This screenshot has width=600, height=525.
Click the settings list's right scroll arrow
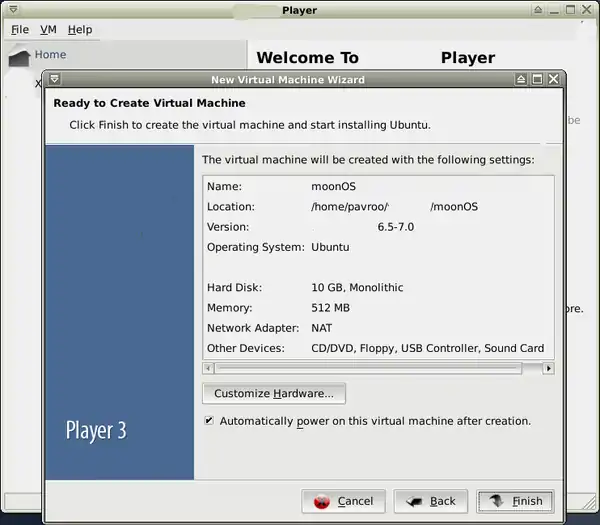[548, 368]
